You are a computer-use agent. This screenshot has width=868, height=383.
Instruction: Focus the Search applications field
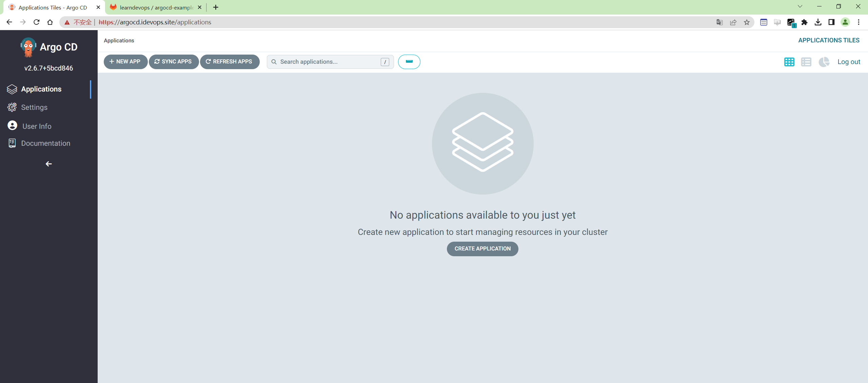(330, 62)
